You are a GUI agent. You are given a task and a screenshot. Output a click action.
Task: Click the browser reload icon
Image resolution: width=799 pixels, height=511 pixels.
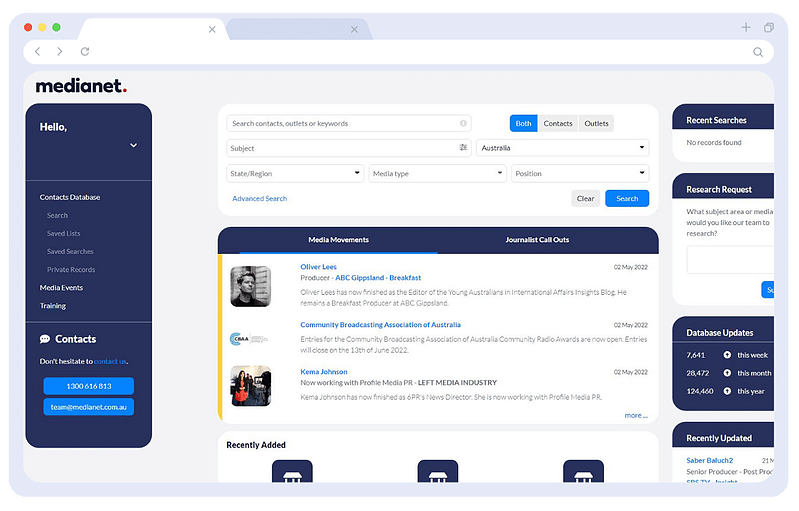click(x=85, y=51)
